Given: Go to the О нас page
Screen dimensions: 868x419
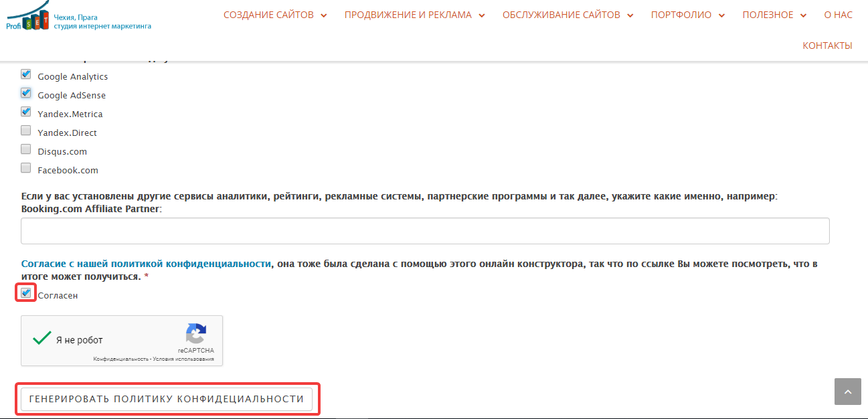Looking at the screenshot, I should 839,15.
